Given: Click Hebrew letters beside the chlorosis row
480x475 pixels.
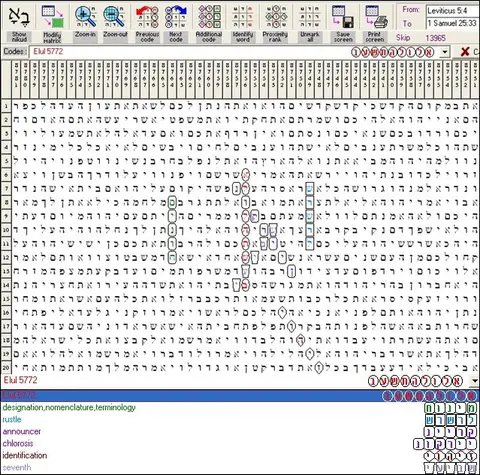Looking at the screenshot, I should [x=445, y=444].
